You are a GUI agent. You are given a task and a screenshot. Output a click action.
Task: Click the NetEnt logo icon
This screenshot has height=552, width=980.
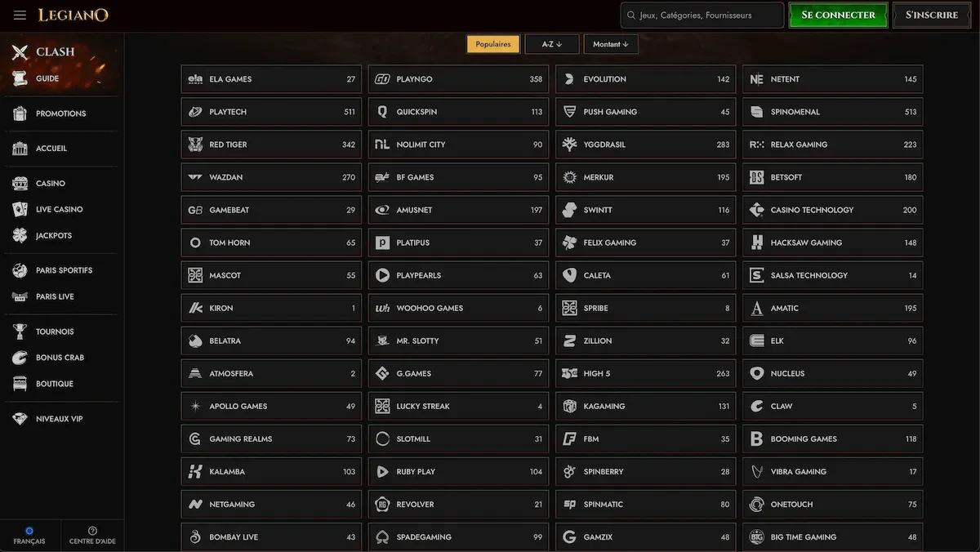tap(756, 79)
